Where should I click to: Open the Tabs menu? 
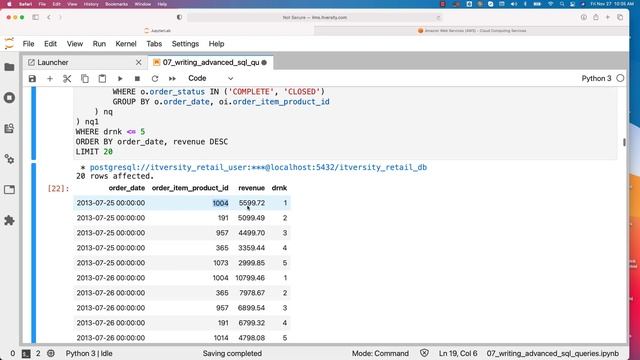154,44
